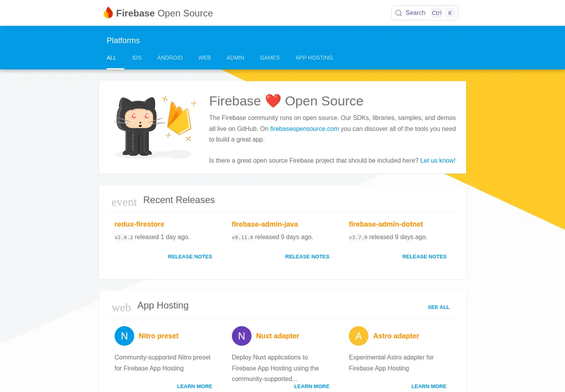Screen dimensions: 565x392
Task: Open the APP HOSTING tab
Action: point(314,58)
